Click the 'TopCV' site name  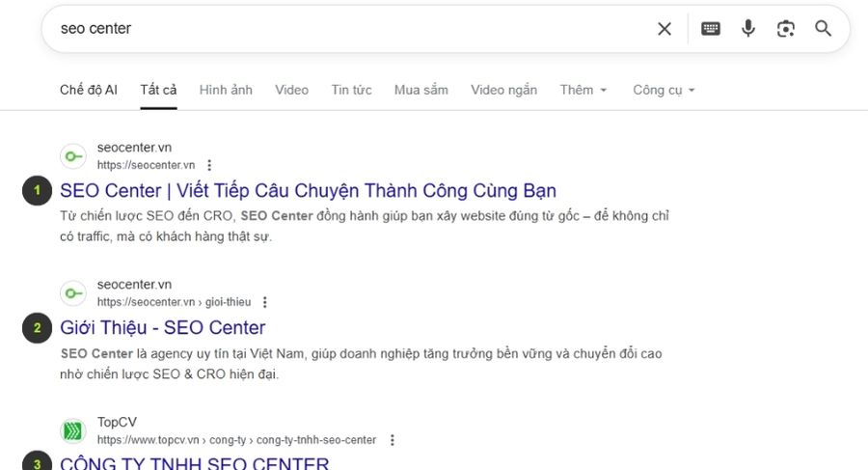[117, 423]
